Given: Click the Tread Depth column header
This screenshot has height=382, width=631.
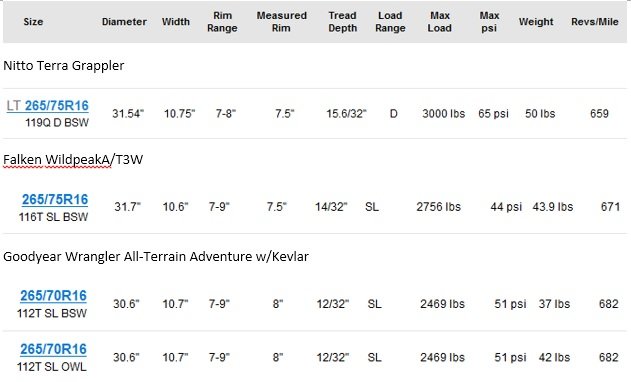Looking at the screenshot, I should click(x=342, y=22).
